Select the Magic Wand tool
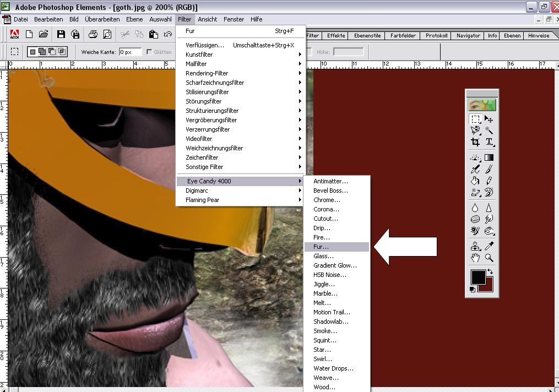This screenshot has width=559, height=392. 489,130
